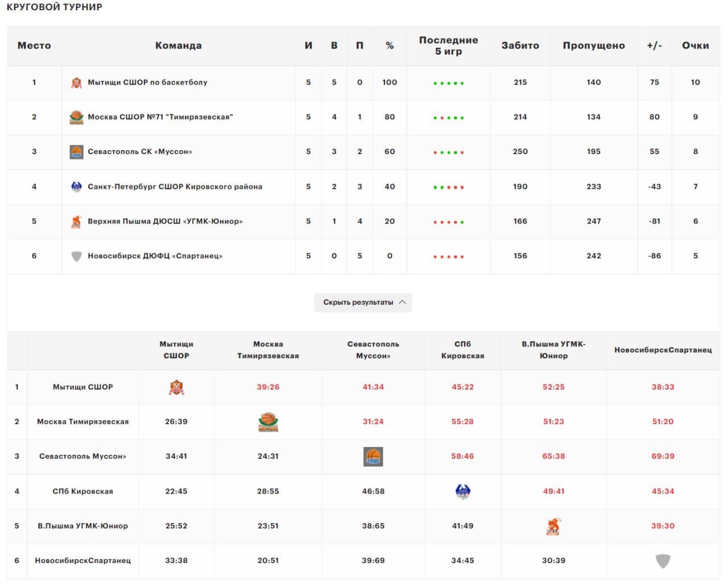Open game result 69:39 in Севастополь Муссон row

click(x=663, y=457)
